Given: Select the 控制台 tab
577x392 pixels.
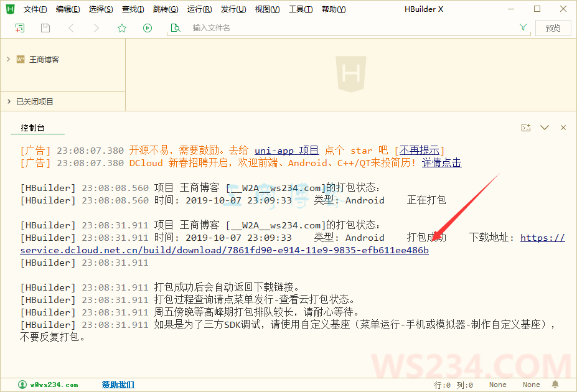Looking at the screenshot, I should tap(33, 128).
